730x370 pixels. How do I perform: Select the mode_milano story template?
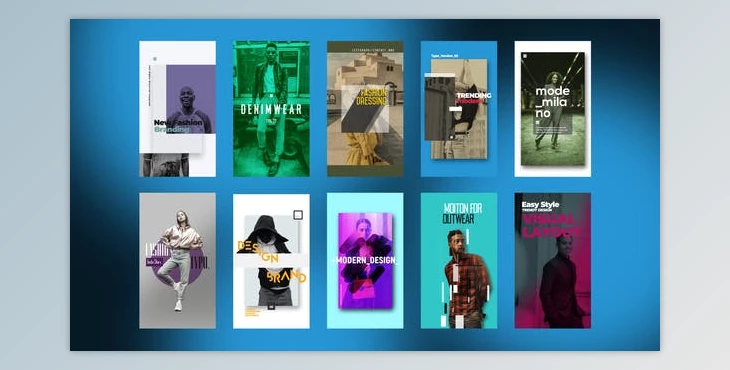click(553, 109)
